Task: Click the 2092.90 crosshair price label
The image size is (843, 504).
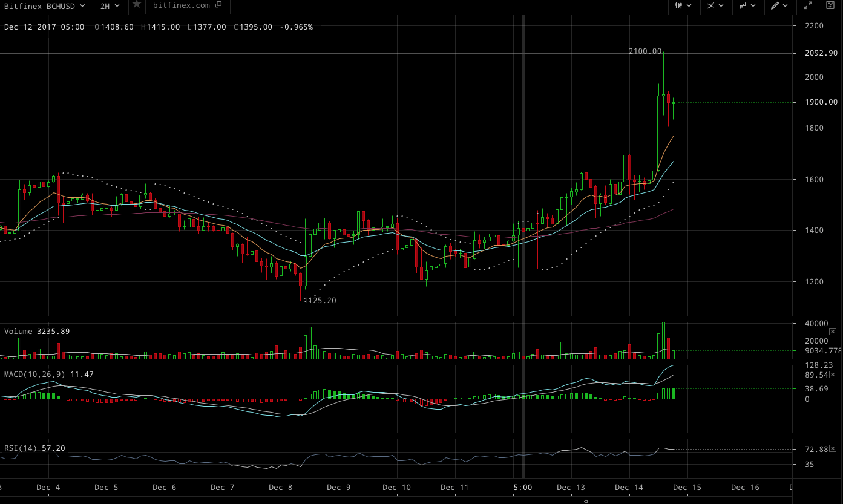Action: [x=821, y=53]
